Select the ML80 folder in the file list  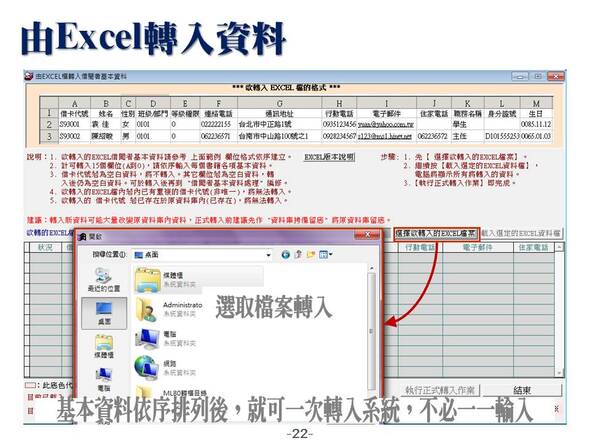(x=171, y=392)
